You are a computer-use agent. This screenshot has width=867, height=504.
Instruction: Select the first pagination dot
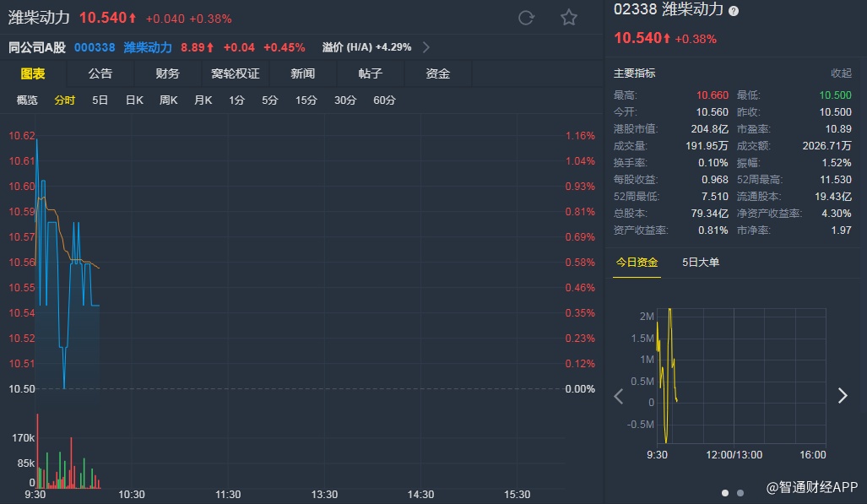point(724,492)
